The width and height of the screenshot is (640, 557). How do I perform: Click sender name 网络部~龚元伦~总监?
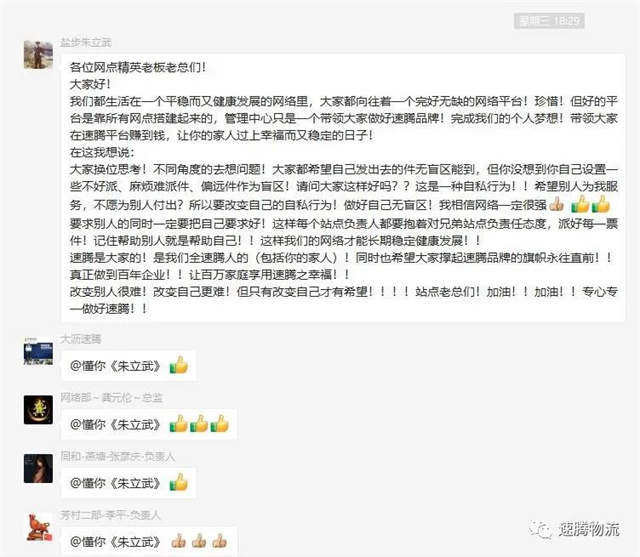111,397
